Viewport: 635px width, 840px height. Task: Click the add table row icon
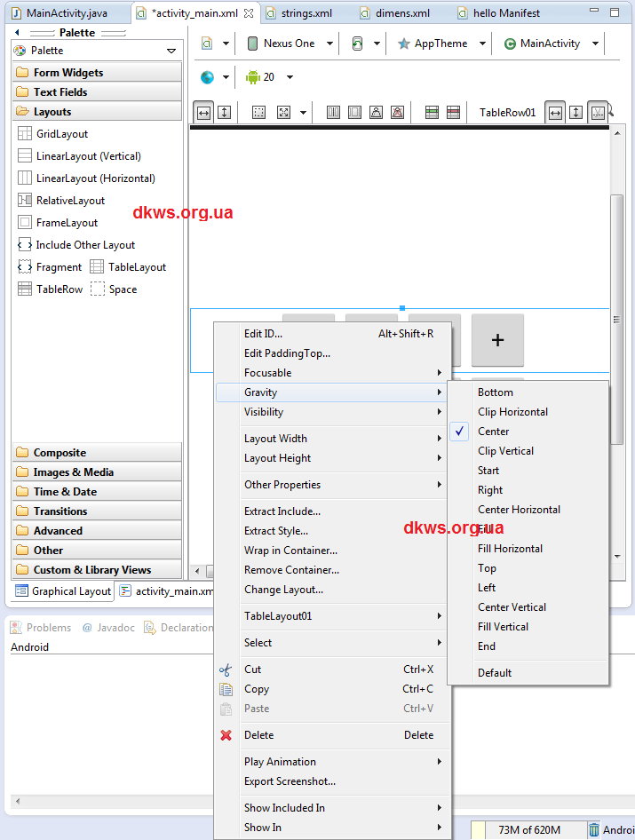click(432, 113)
